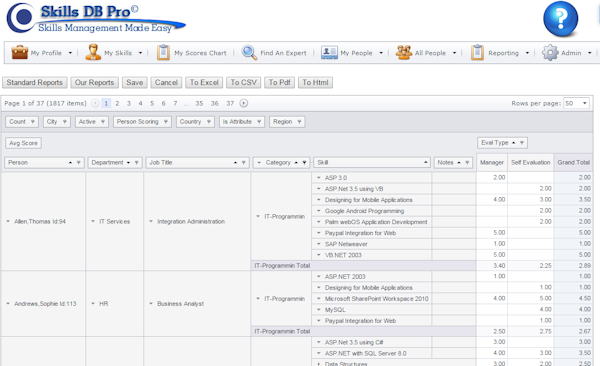This screenshot has height=366, width=600.
Task: Open My Scores Chart page
Action: tap(200, 53)
